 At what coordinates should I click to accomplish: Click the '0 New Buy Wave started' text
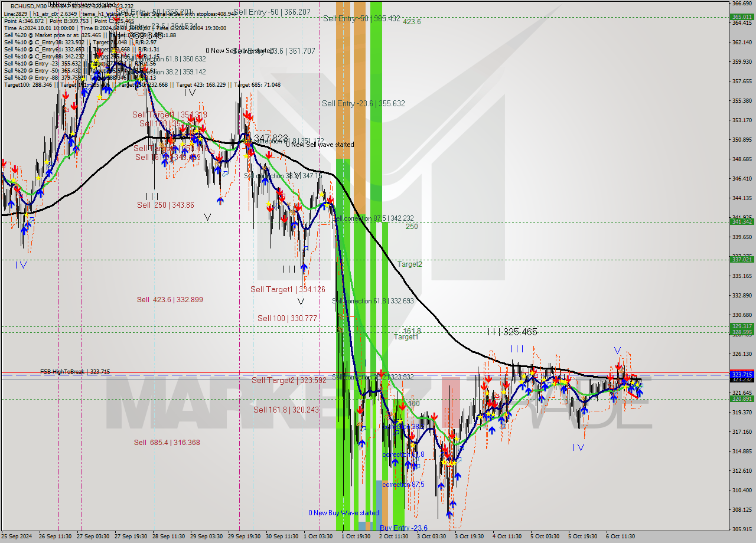[344, 513]
